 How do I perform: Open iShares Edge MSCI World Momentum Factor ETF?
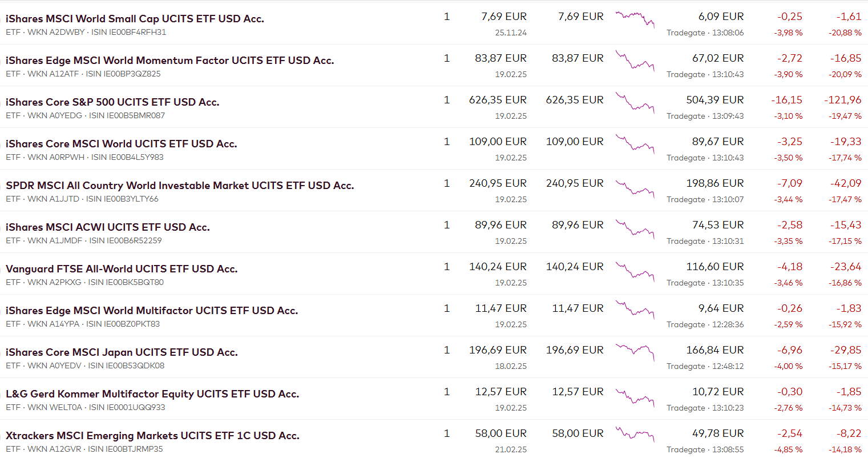click(x=169, y=61)
